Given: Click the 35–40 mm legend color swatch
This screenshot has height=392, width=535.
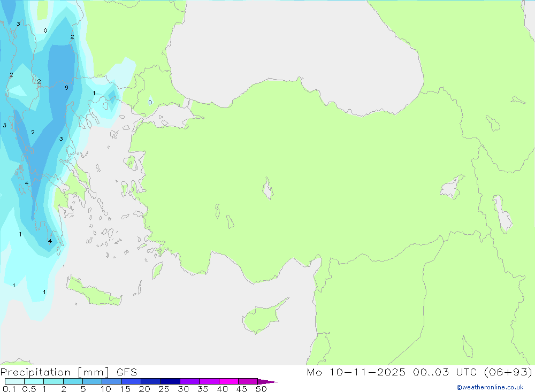Looking at the screenshot, I should point(209,381).
